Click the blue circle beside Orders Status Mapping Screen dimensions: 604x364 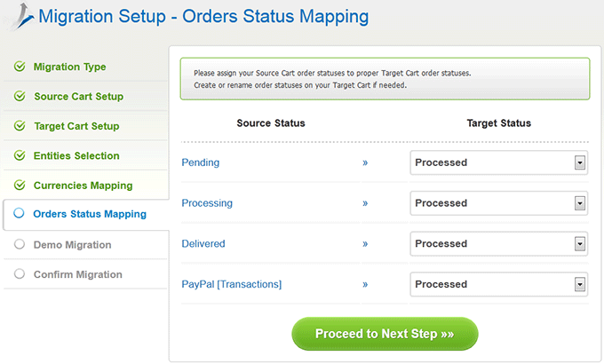[x=19, y=213]
